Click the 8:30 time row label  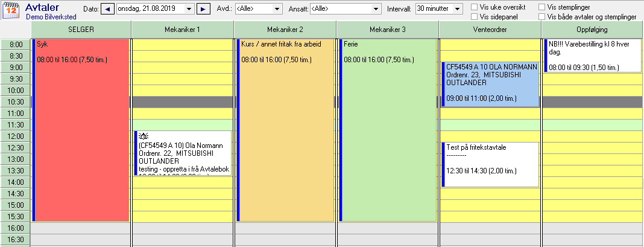tap(15, 56)
